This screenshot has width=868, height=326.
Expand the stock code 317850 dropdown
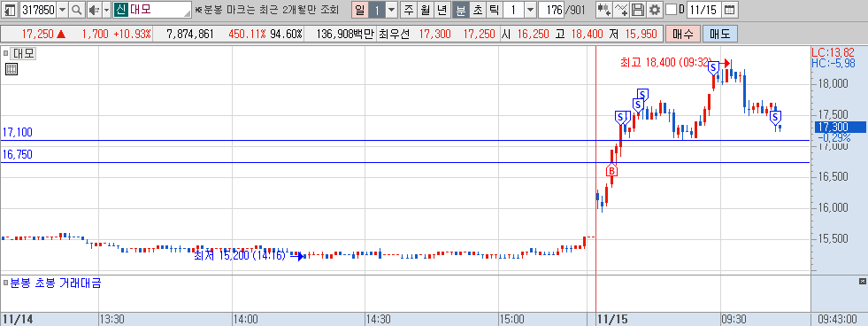(x=62, y=10)
